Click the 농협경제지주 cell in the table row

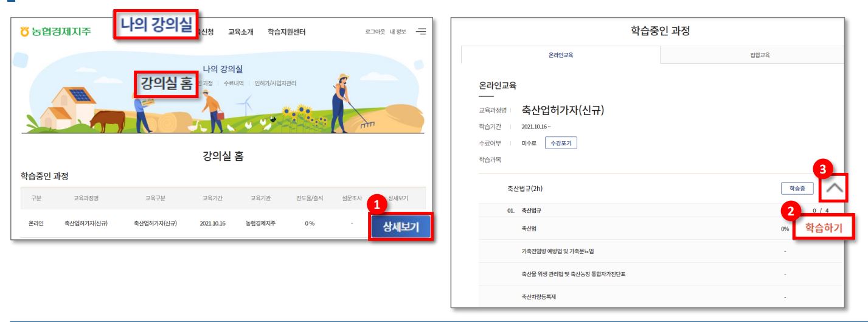pos(261,223)
